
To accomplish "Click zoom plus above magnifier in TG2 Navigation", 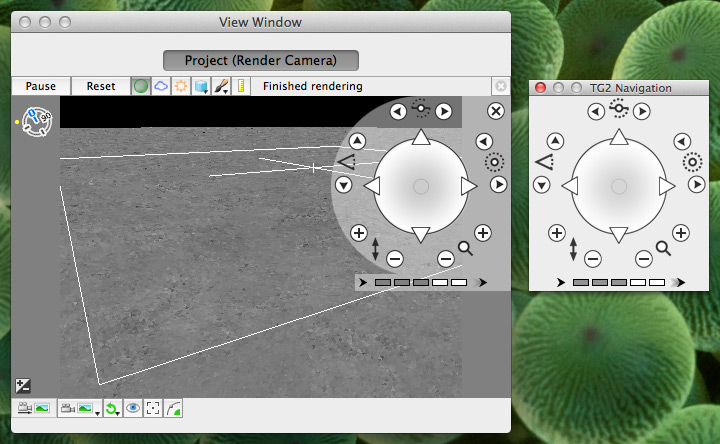I will pyautogui.click(x=681, y=233).
